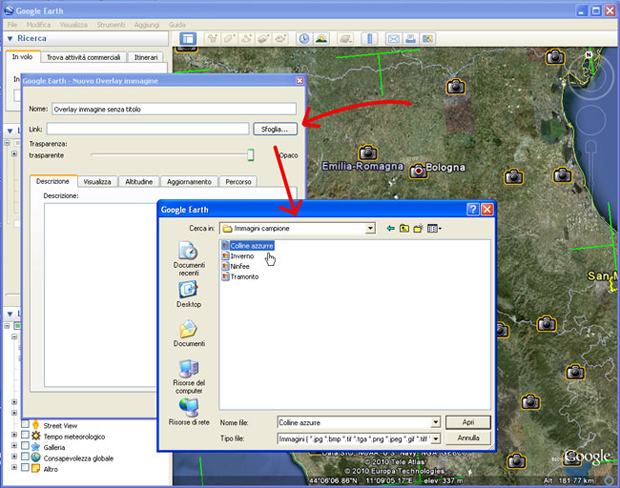This screenshot has height=488, width=620.
Task: Click the add placemark toolbar icon
Action: [x=213, y=39]
